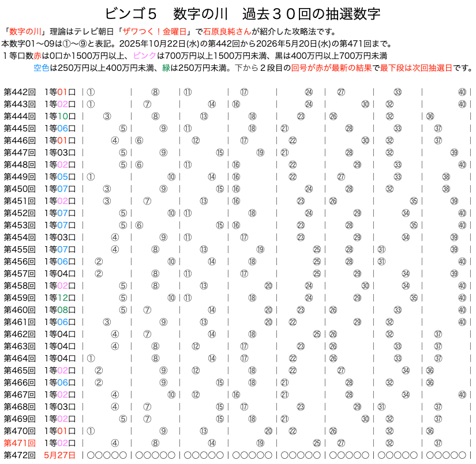Click number ⑮ in the 第453回 row
This screenshot has width=476, height=464.
[x=220, y=225]
